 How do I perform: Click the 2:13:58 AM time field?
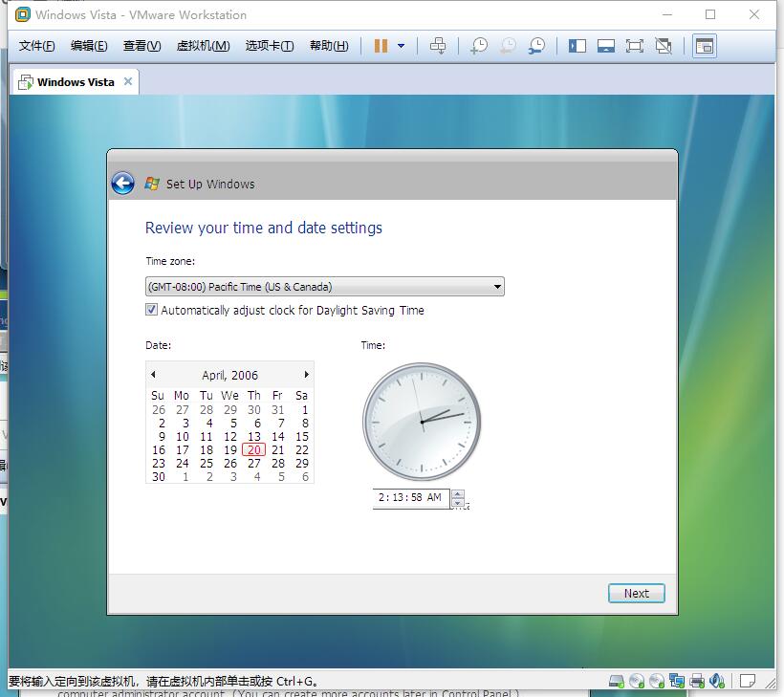point(411,497)
